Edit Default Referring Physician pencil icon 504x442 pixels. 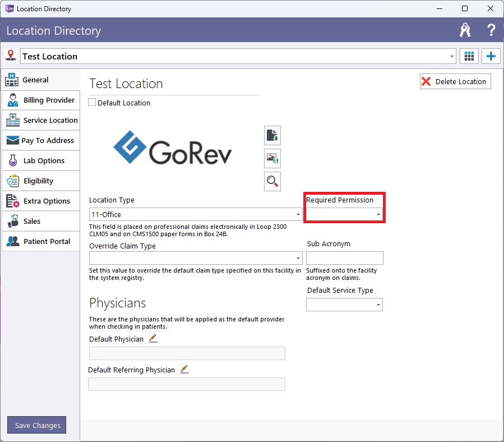click(x=184, y=369)
